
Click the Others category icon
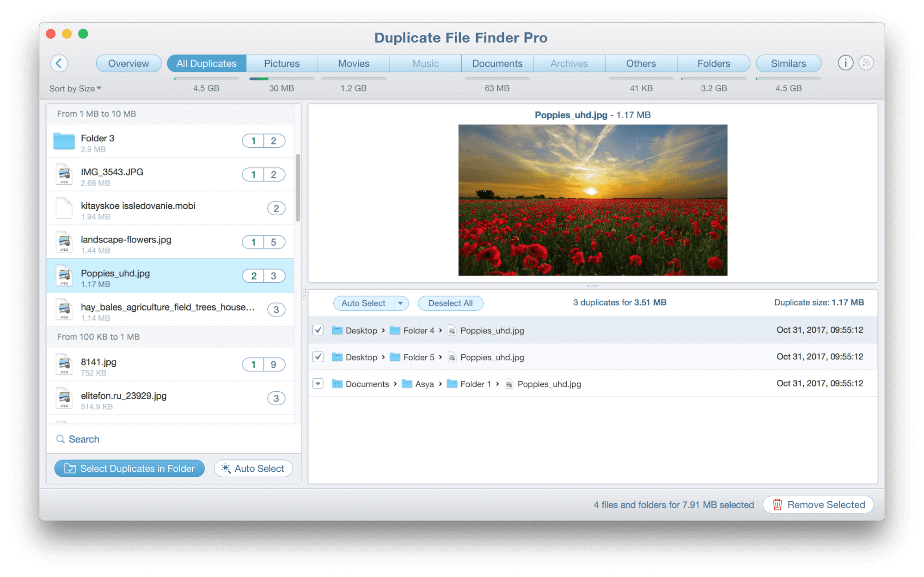tap(640, 64)
